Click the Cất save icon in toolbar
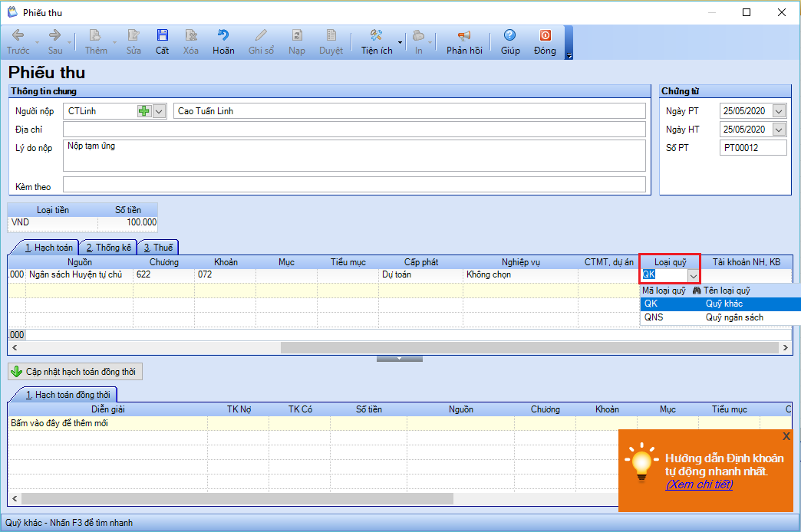 [x=162, y=41]
